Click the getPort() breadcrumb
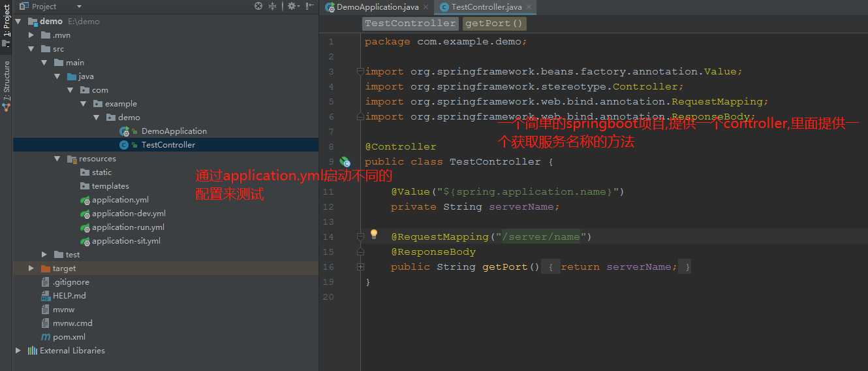 pos(495,24)
